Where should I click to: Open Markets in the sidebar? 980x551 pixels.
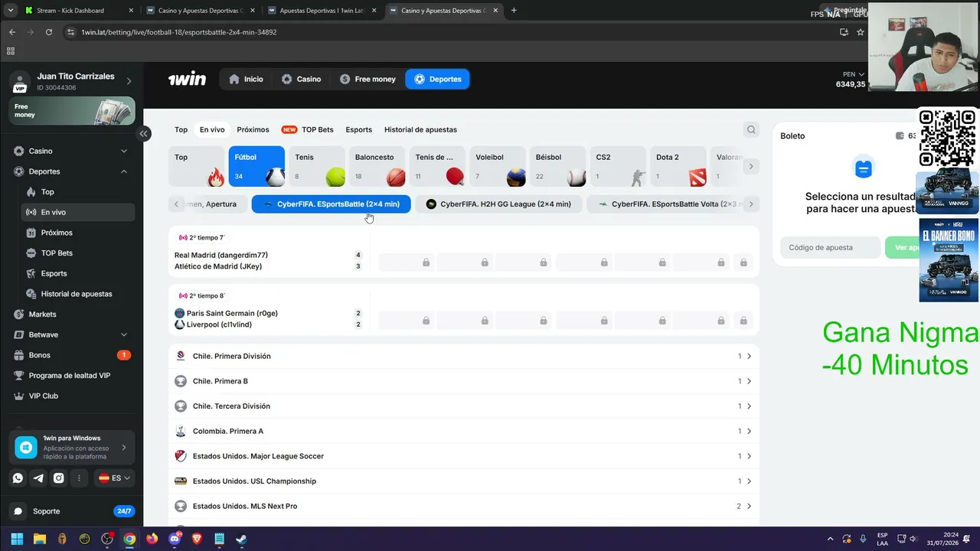(72, 315)
